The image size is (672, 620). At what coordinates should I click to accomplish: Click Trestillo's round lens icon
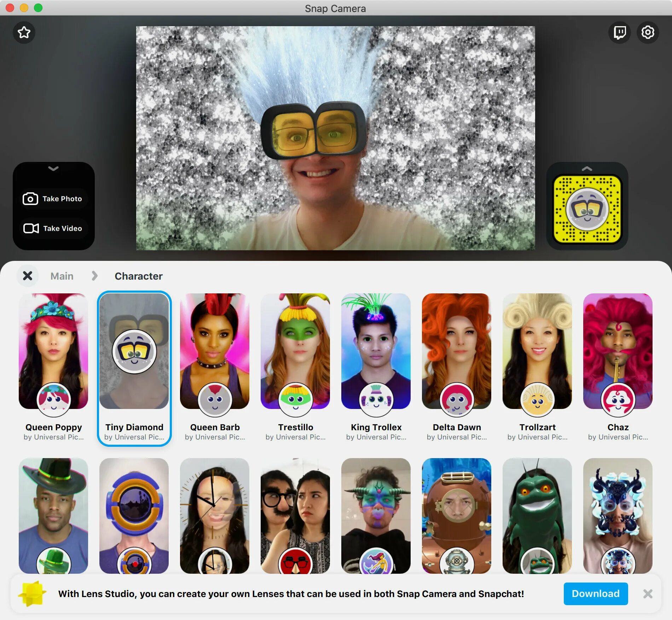pos(296,400)
